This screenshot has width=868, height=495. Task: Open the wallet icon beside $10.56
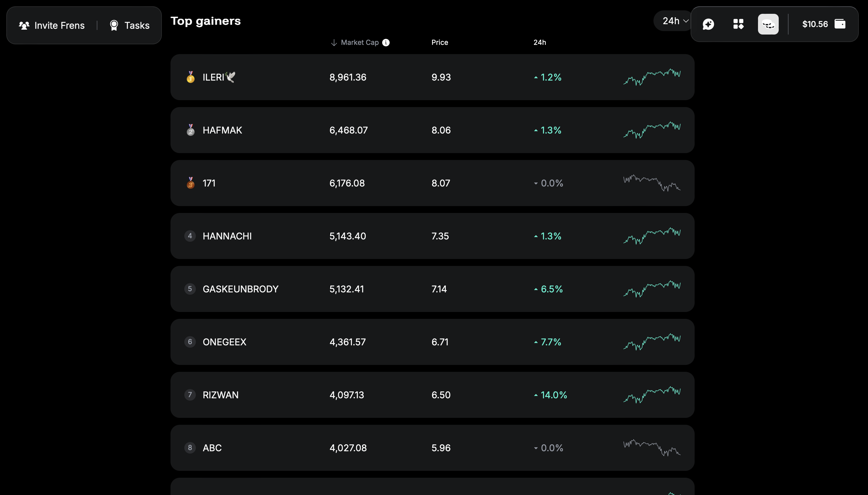(x=840, y=24)
